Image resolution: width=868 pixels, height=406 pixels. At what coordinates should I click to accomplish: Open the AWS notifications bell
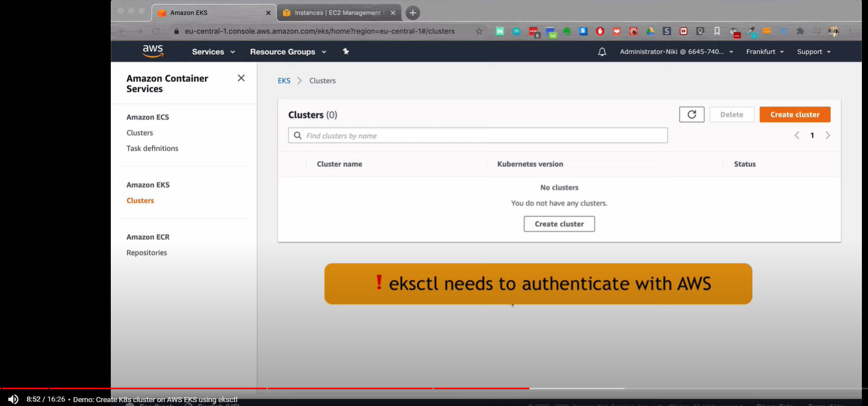(602, 52)
